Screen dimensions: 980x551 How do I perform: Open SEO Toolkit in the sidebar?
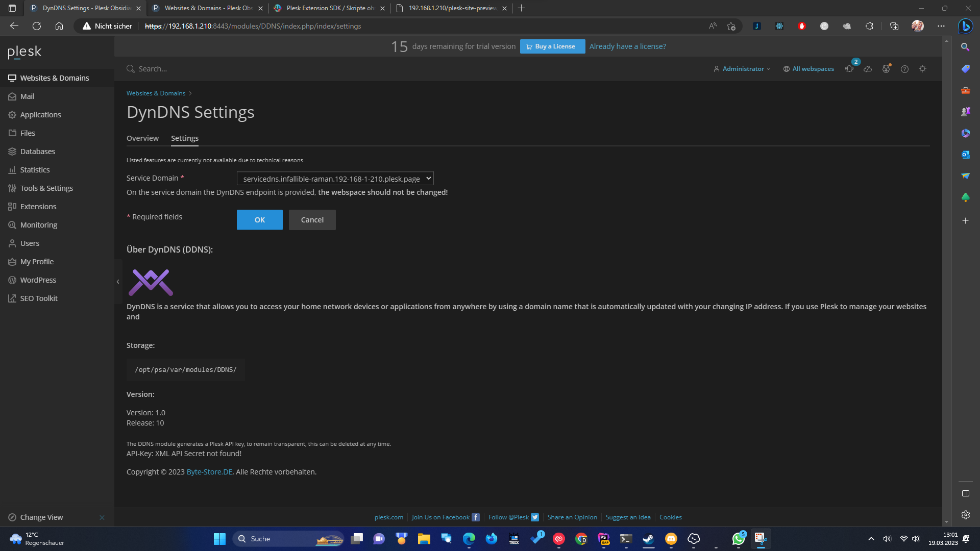click(x=39, y=298)
